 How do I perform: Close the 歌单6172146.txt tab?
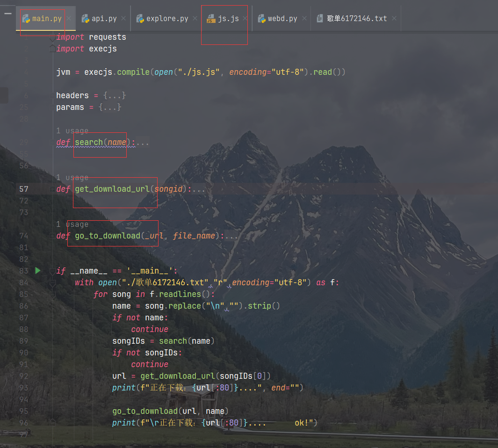394,18
